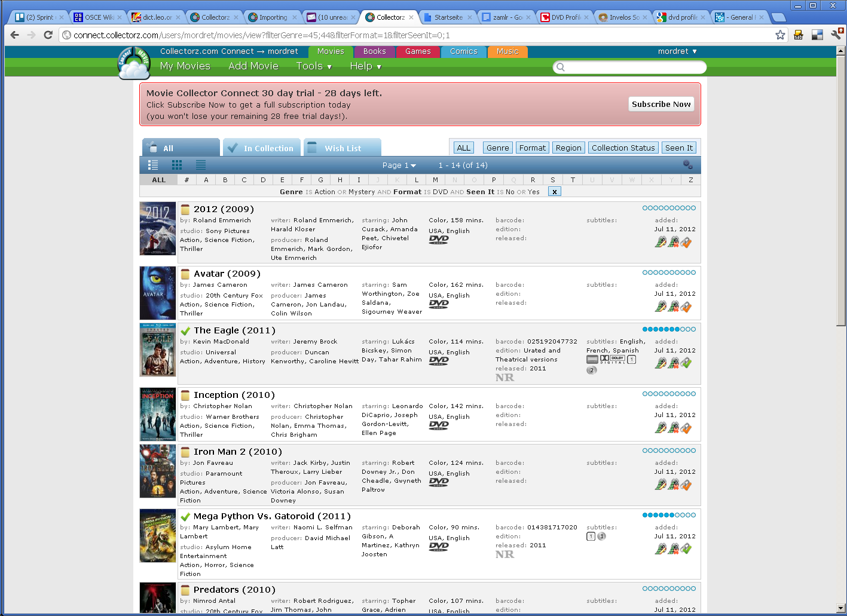Click the edit movie icon for The Eagle
Image resolution: width=847 pixels, height=616 pixels.
tap(661, 363)
